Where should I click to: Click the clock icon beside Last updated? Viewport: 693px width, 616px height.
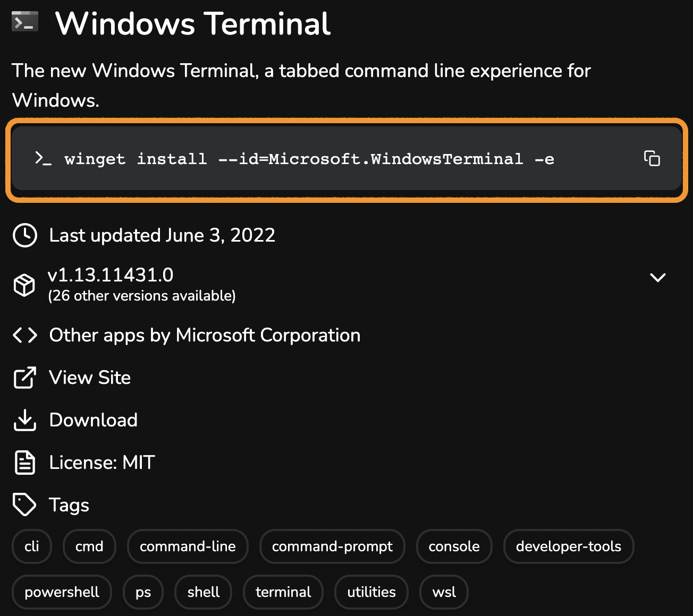point(25,235)
